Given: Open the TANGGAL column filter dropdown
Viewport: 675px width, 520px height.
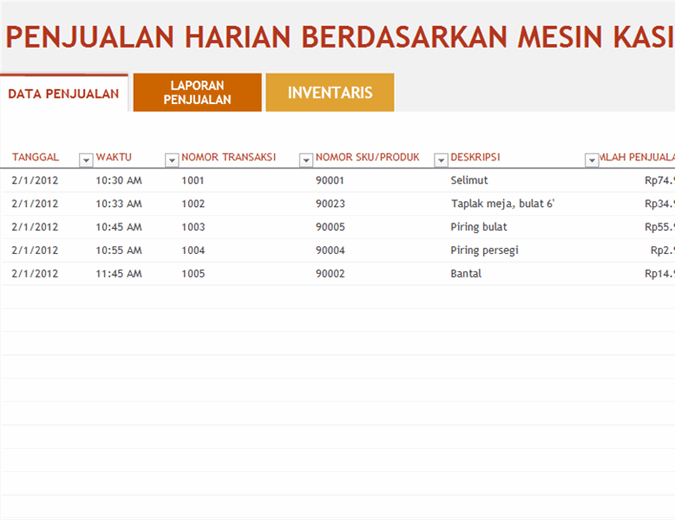Looking at the screenshot, I should pyautogui.click(x=86, y=160).
